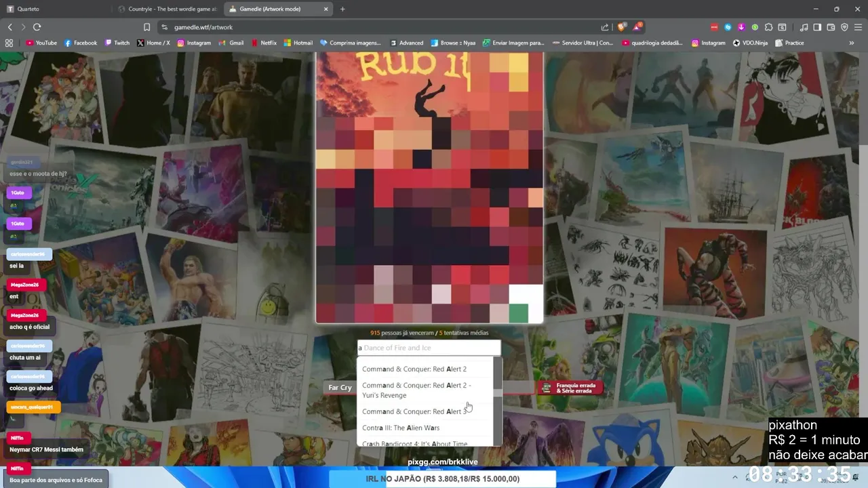Open the Hotmail bookmark

pos(298,43)
